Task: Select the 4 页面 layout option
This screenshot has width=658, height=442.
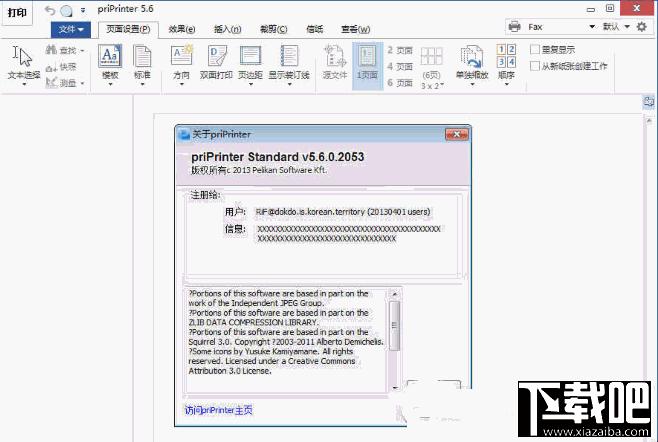Action: (x=400, y=67)
